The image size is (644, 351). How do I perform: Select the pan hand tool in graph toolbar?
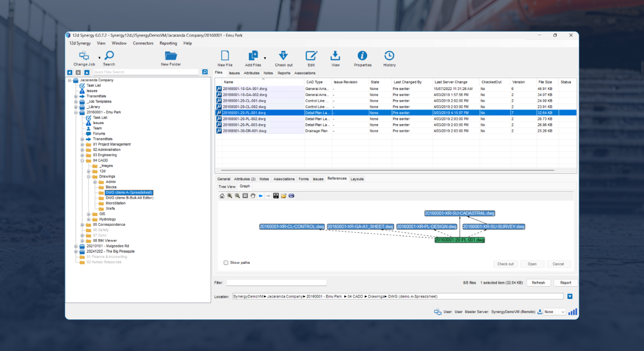point(253,195)
